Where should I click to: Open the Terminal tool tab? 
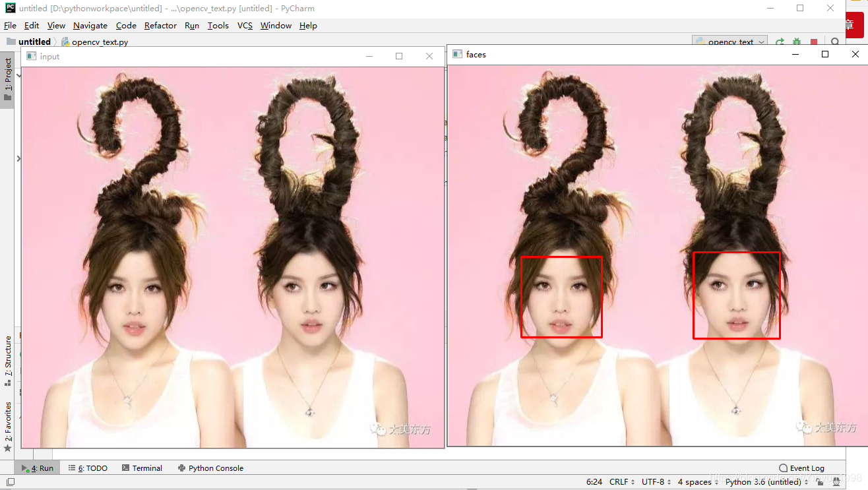142,468
